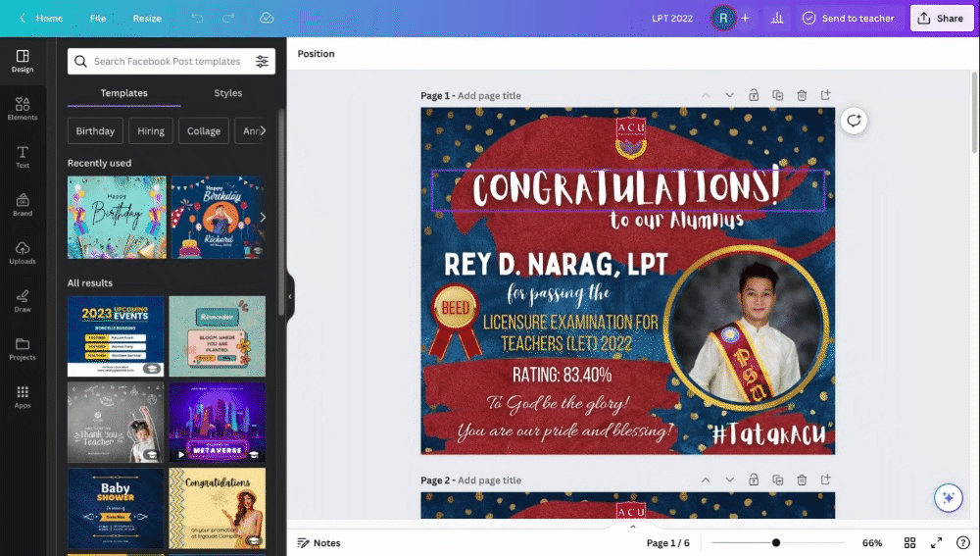Open the analytics chart icon
This screenshot has width=980, height=556.
(x=777, y=18)
